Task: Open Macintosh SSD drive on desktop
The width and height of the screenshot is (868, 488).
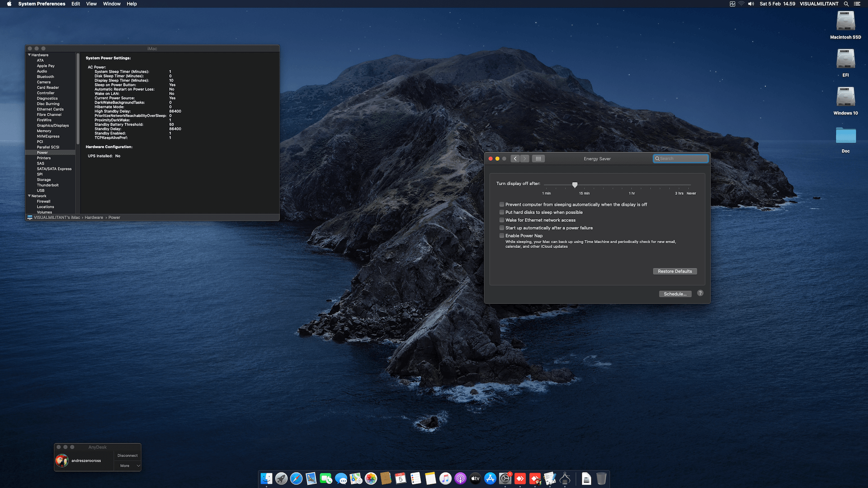Action: [845, 21]
